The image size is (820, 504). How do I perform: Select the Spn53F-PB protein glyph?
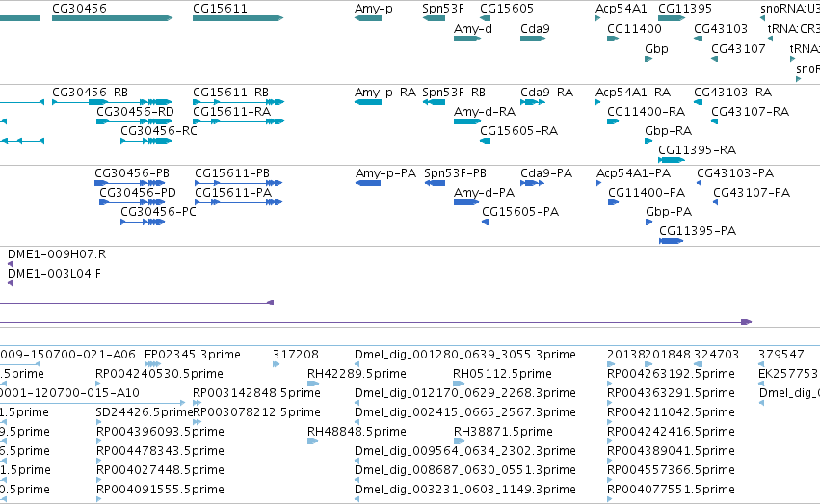435,183
